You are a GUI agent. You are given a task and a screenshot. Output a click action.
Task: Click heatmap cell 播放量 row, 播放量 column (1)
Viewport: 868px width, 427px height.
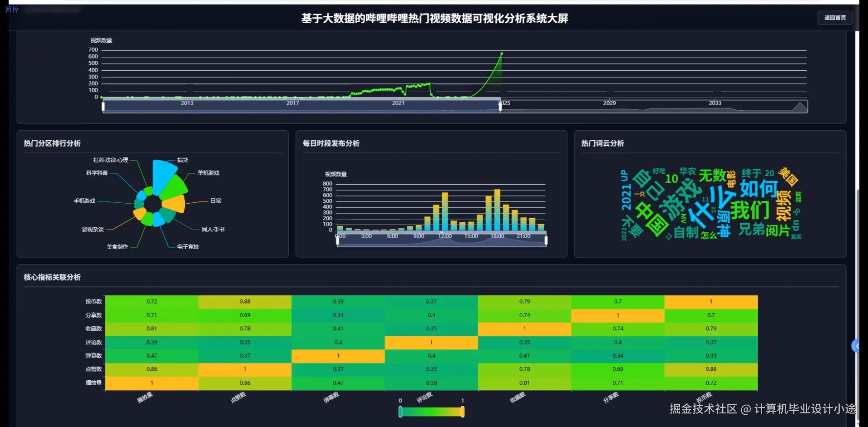click(x=152, y=383)
